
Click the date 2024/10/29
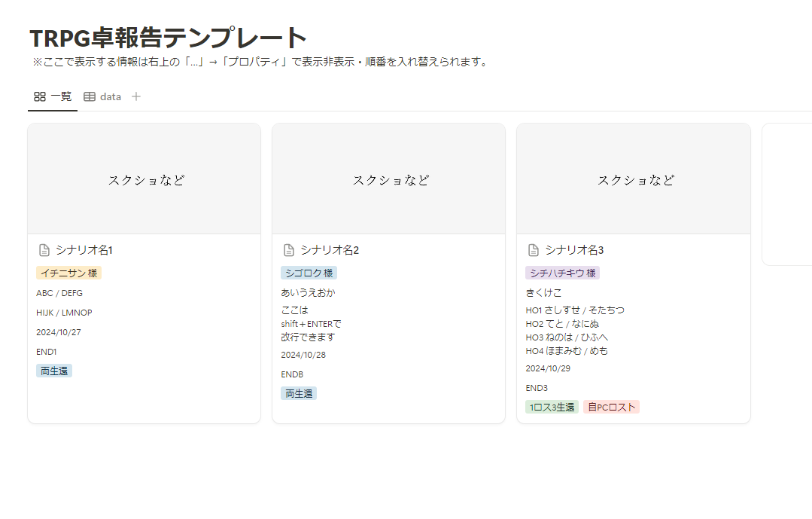[x=548, y=368]
